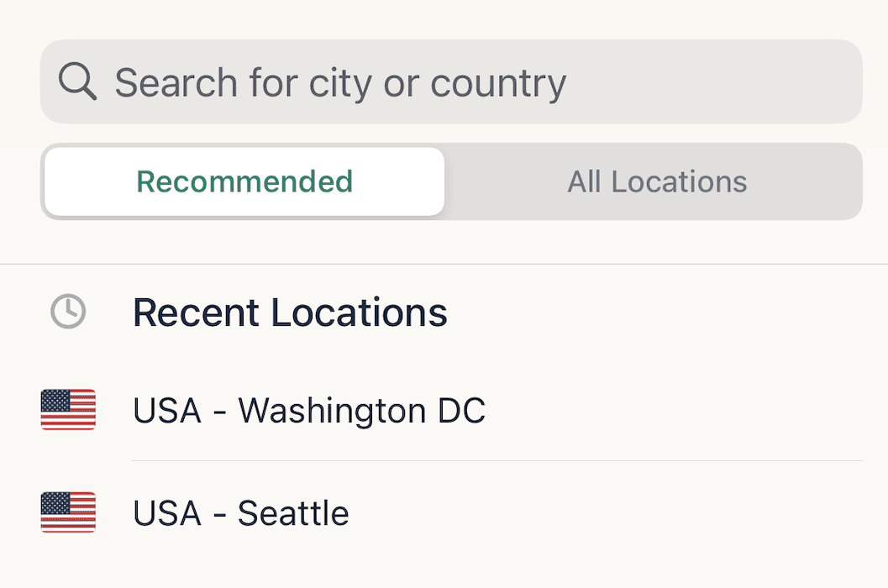Switch to the Recommended tab
The height and width of the screenshot is (588, 888).
244,181
